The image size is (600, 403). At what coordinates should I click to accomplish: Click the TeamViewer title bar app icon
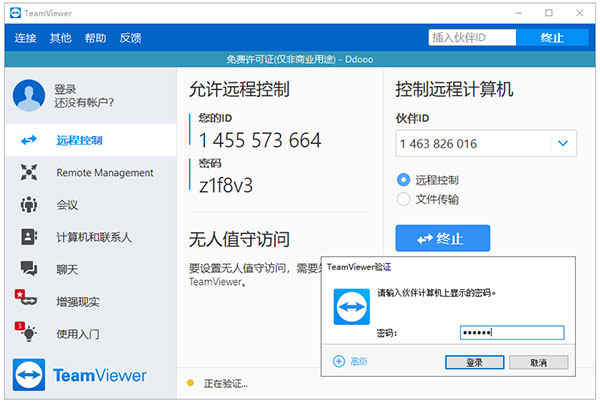(x=15, y=13)
